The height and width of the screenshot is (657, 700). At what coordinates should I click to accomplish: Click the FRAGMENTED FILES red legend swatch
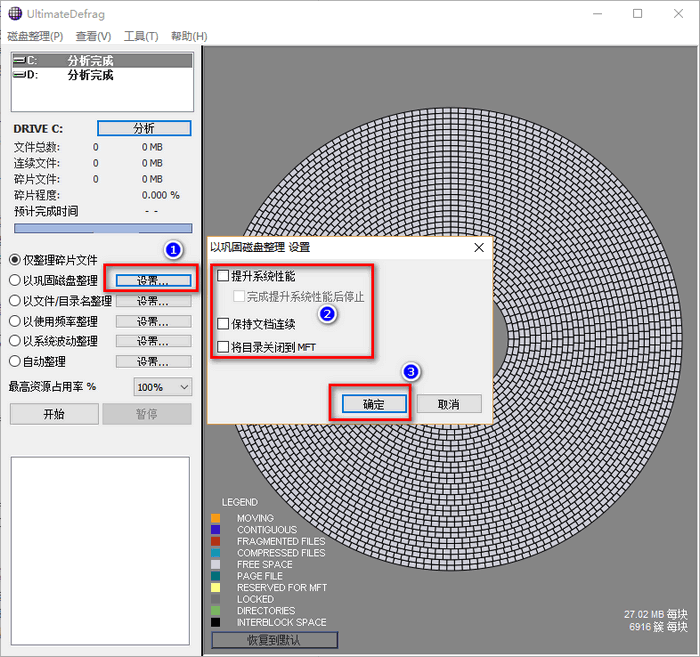216,541
